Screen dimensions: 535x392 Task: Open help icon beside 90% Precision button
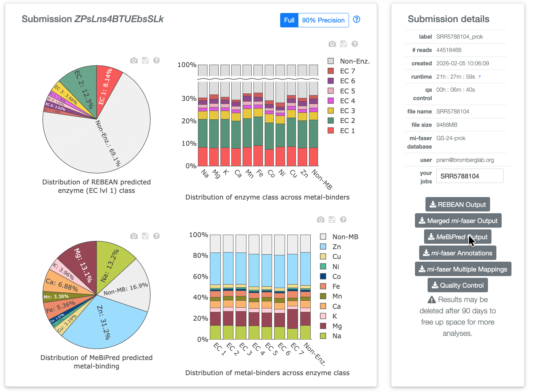tap(357, 19)
